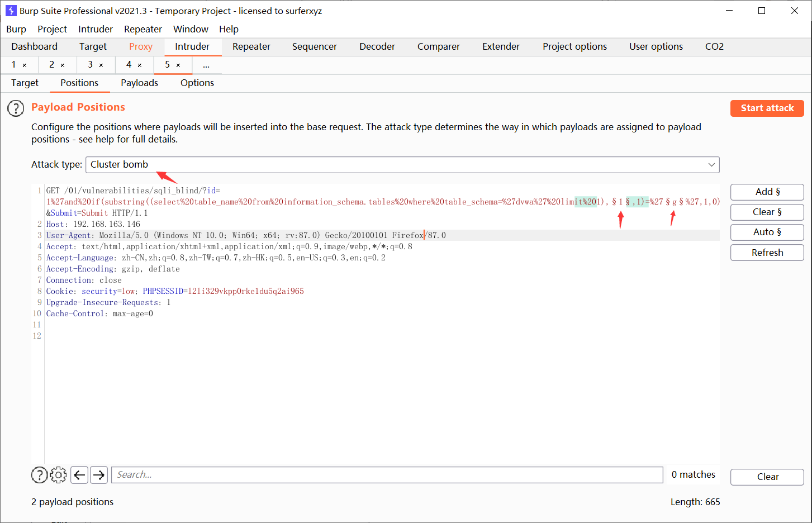Click the §1§ payload marker
This screenshot has width=812, height=523.
[x=621, y=202]
